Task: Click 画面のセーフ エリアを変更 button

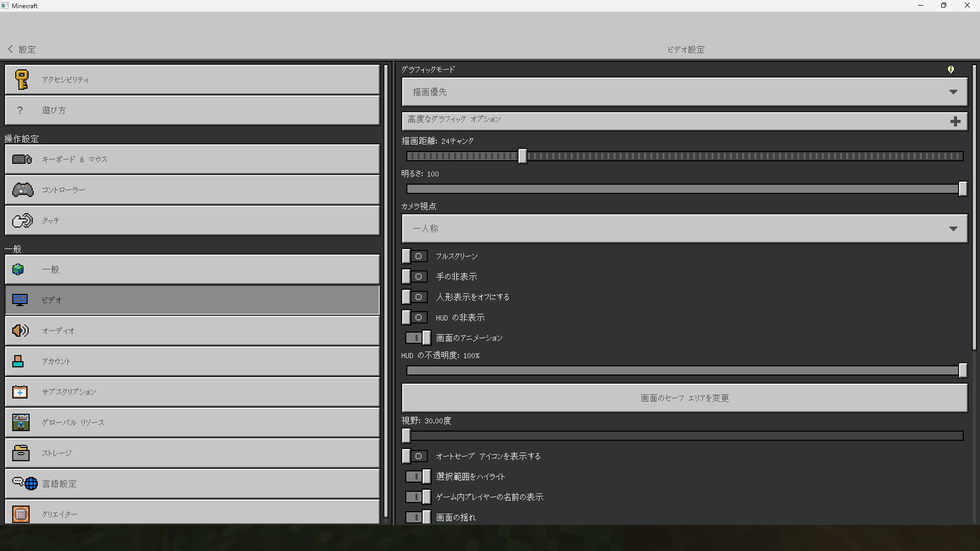Action: click(684, 398)
